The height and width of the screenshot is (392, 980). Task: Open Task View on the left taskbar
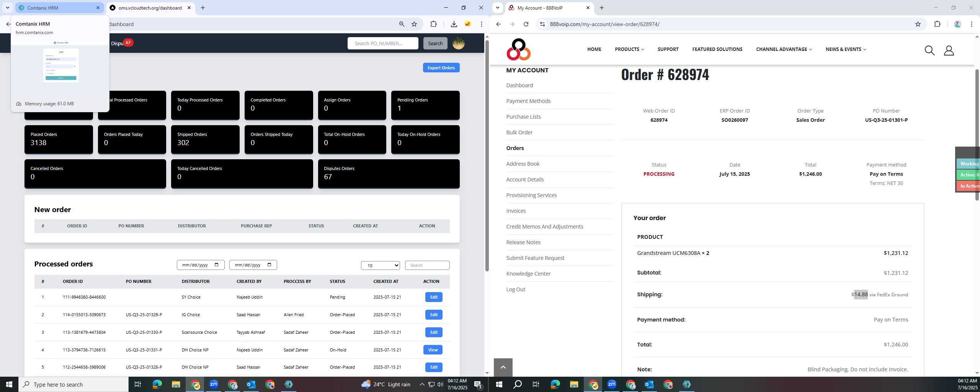(138, 384)
